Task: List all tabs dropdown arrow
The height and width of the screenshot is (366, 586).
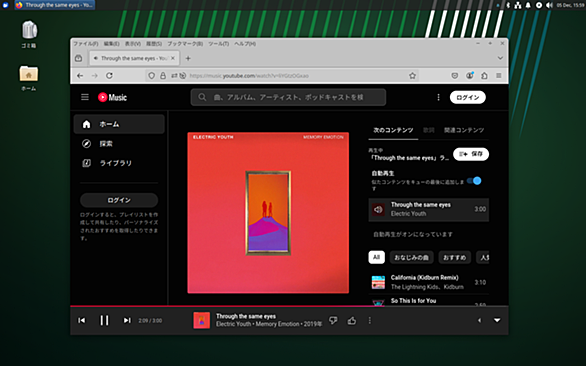Action: tap(500, 58)
